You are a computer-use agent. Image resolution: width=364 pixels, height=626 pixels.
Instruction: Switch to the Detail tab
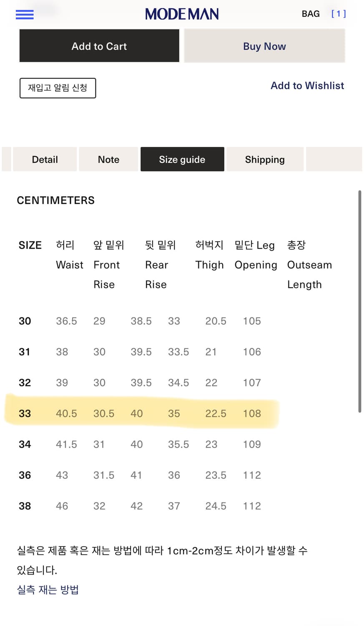[45, 159]
